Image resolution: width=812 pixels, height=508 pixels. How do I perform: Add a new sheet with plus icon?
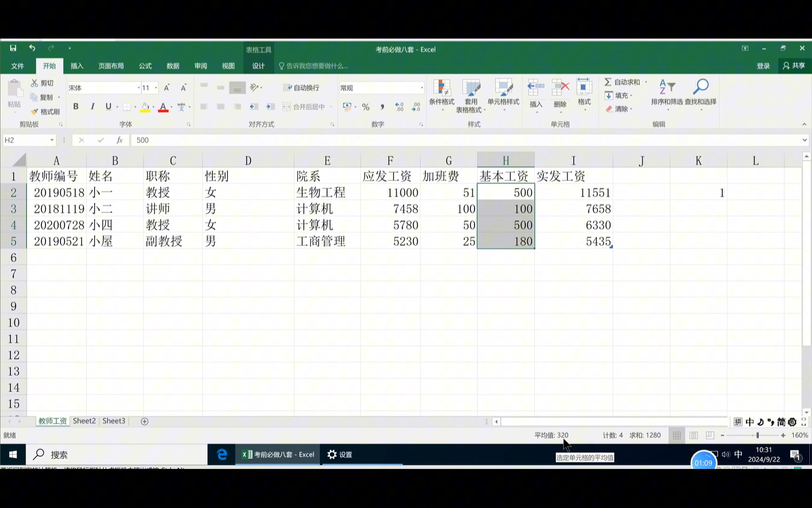145,421
